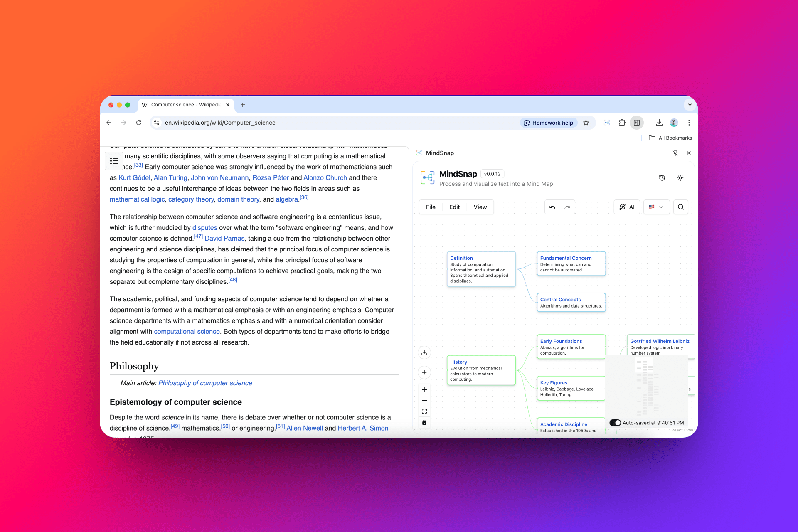The height and width of the screenshot is (532, 798).
Task: Undo the last mind map change
Action: point(552,207)
